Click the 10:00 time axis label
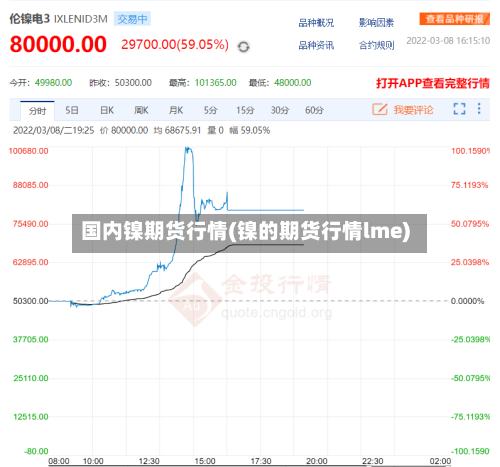The width and height of the screenshot is (500, 467). point(93,461)
